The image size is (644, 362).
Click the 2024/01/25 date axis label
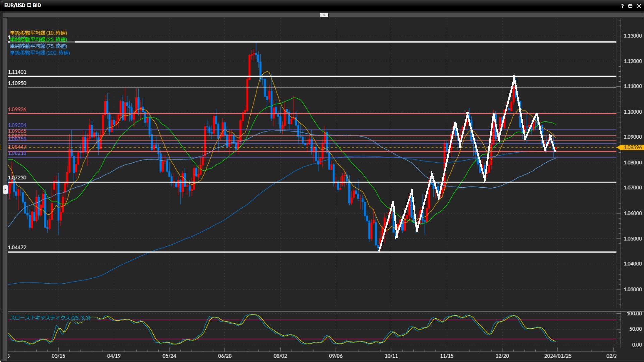tap(557, 356)
